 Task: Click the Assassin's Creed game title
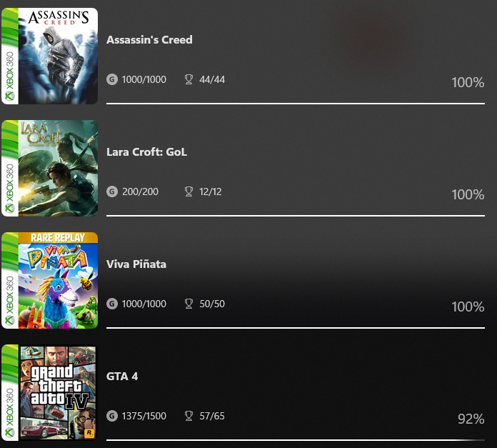[x=149, y=40]
